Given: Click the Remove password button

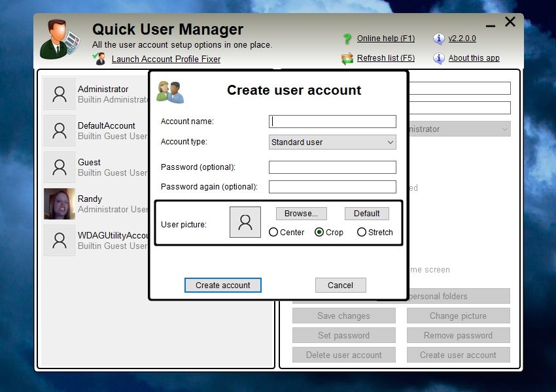Looking at the screenshot, I should 458,335.
